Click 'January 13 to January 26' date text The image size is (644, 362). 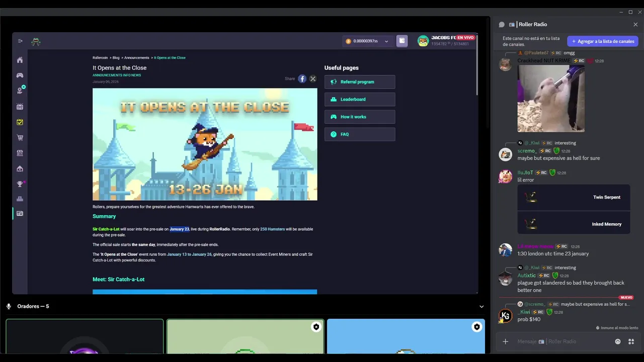[x=189, y=254]
